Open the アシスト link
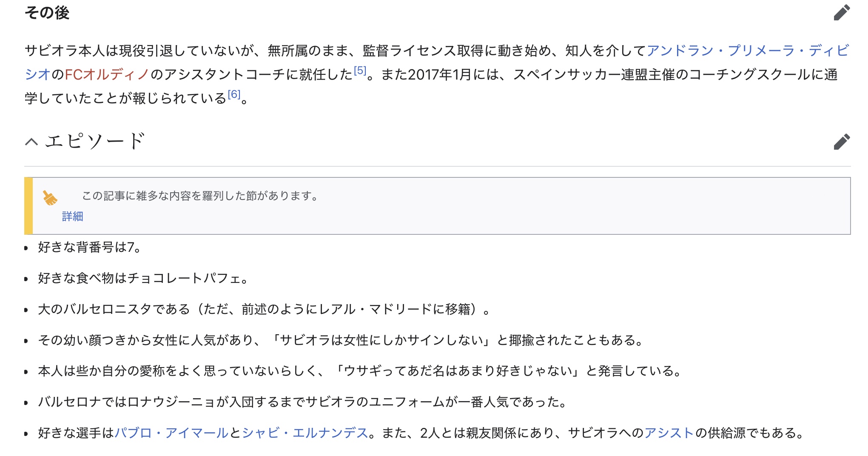This screenshot has height=456, width=868. coord(669,433)
